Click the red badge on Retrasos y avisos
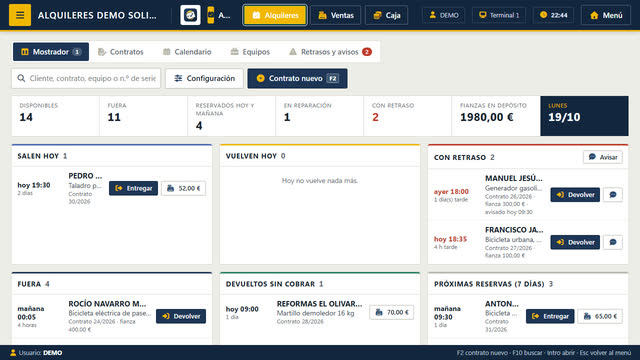Screen dimensions: 640x360 367,52
